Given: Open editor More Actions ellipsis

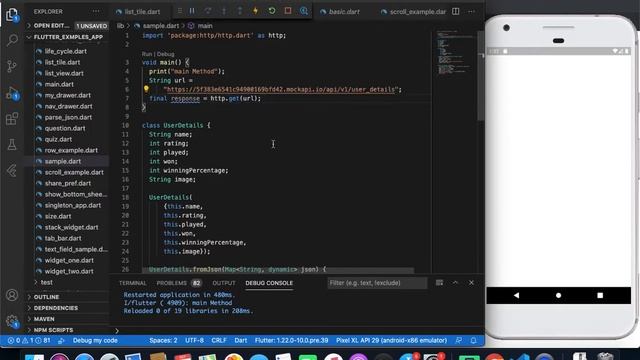Looking at the screenshot, I should 471,11.
